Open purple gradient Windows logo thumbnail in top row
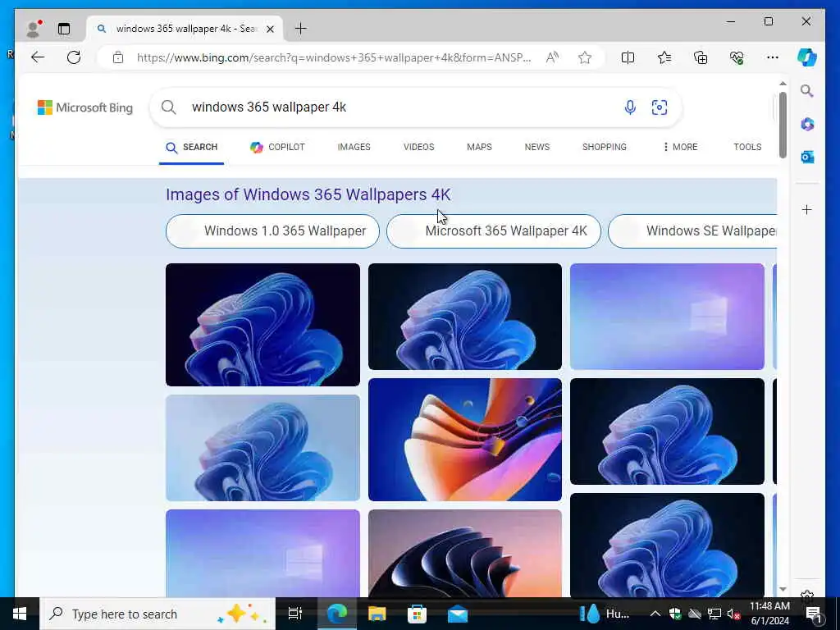The image size is (840, 630). pos(667,317)
